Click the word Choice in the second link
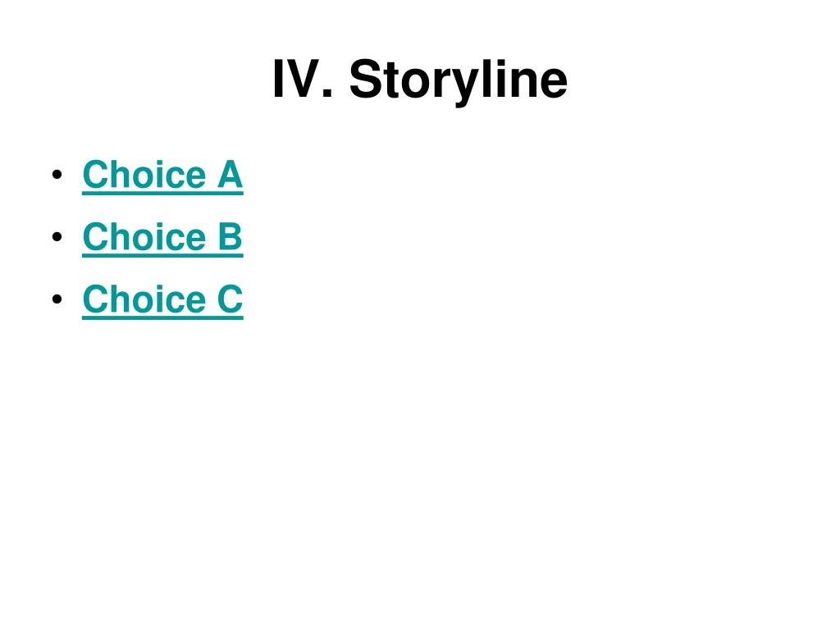This screenshot has height=630, width=840. point(144,236)
